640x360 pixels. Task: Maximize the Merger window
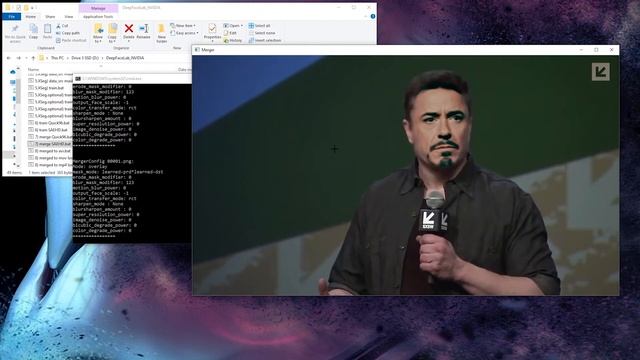click(596, 50)
